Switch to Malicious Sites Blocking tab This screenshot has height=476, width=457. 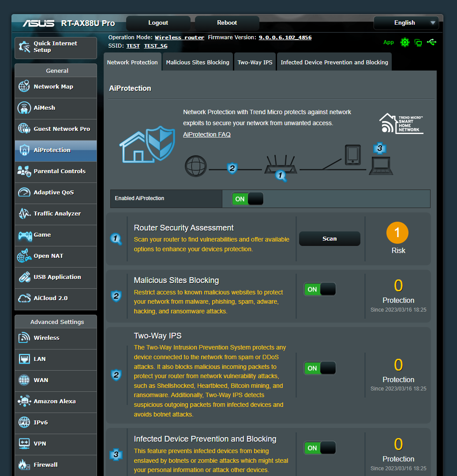[198, 62]
